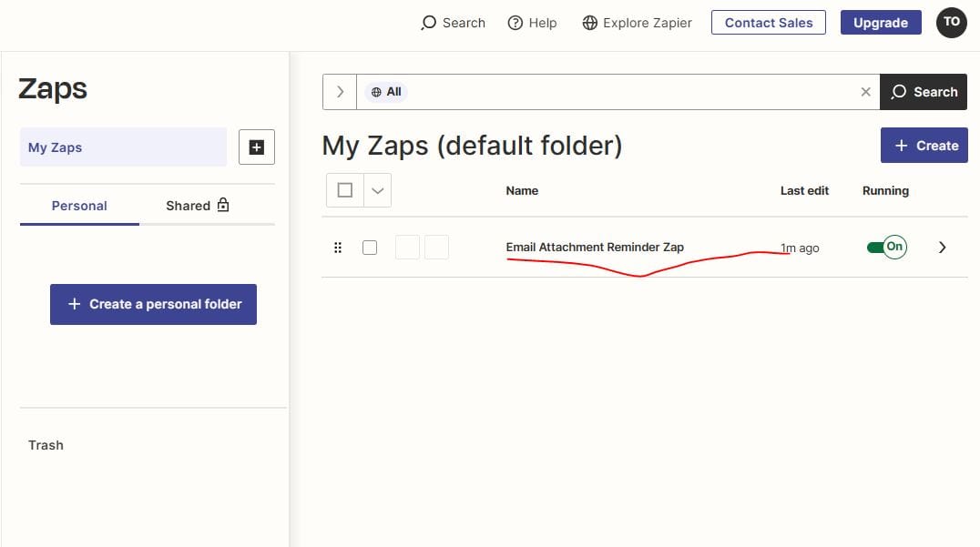Click the TO account avatar
This screenshot has width=980, height=547.
pyautogui.click(x=951, y=22)
